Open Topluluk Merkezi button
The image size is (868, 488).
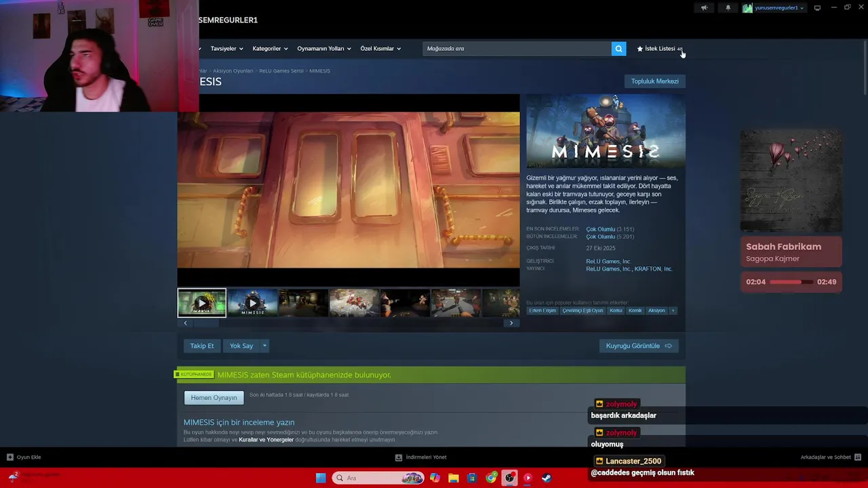(654, 81)
